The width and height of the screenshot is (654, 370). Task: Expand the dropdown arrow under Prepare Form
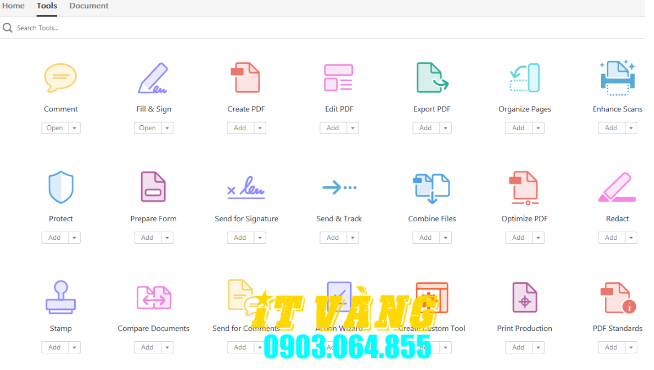[167, 238]
